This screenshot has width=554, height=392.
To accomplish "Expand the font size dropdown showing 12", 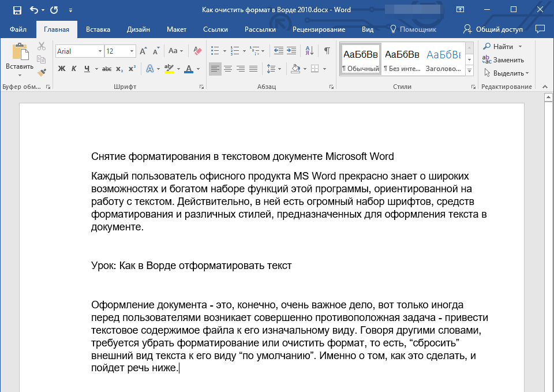I will click(132, 51).
